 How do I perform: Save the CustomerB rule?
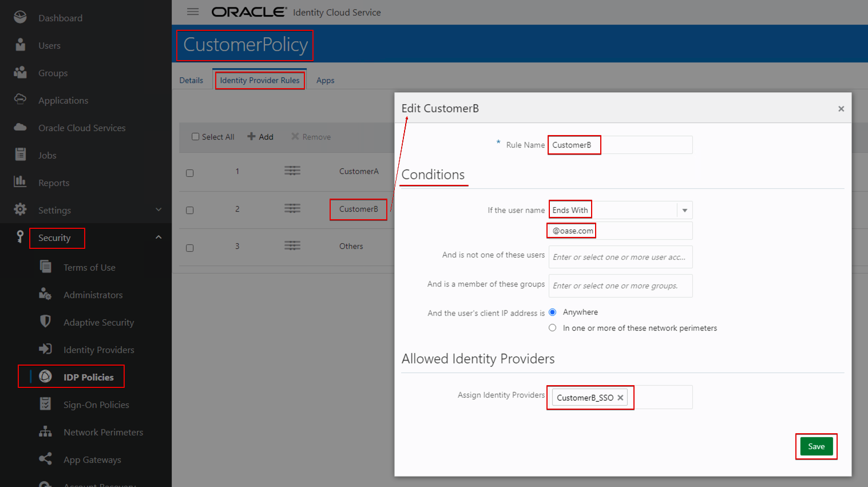point(817,446)
